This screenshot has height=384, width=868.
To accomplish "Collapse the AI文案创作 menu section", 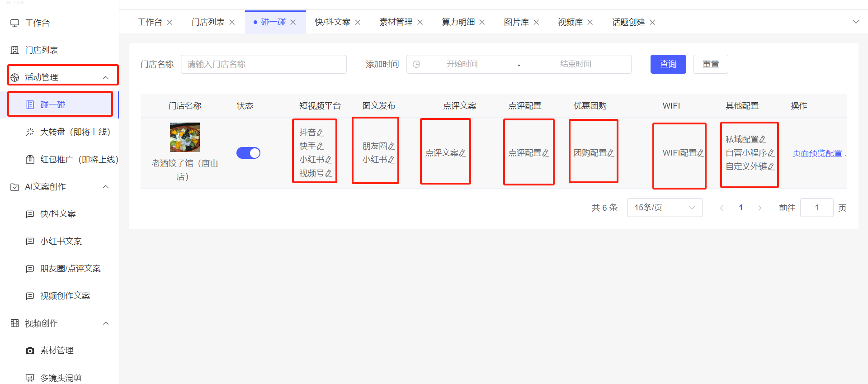I will (106, 187).
